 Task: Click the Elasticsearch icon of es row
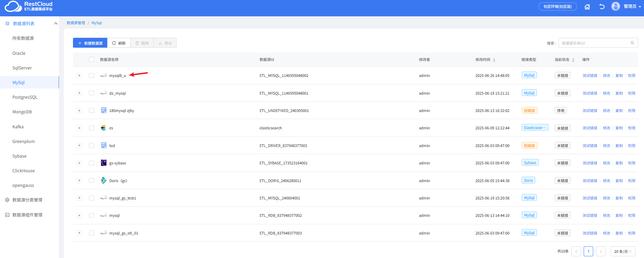[104, 128]
